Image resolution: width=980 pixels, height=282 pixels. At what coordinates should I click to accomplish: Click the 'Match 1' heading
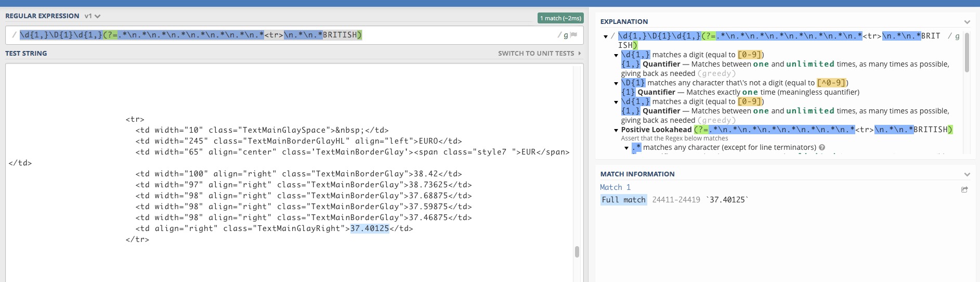615,187
